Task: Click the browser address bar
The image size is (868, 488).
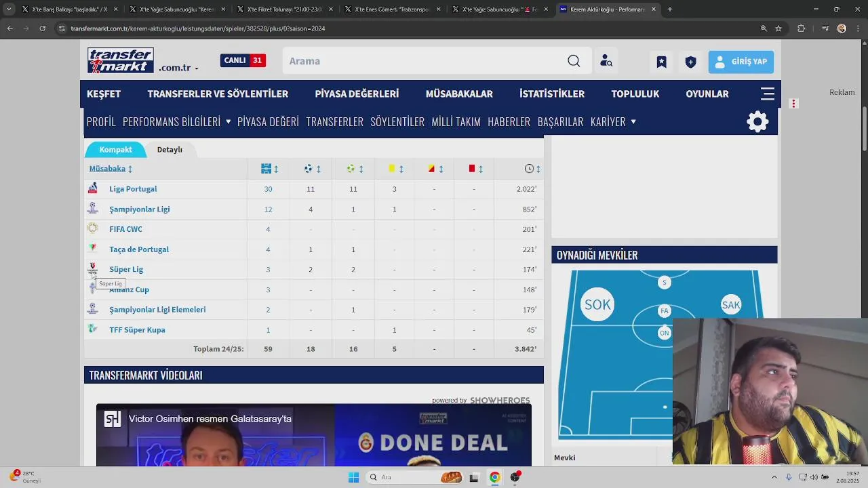Action: (x=407, y=28)
